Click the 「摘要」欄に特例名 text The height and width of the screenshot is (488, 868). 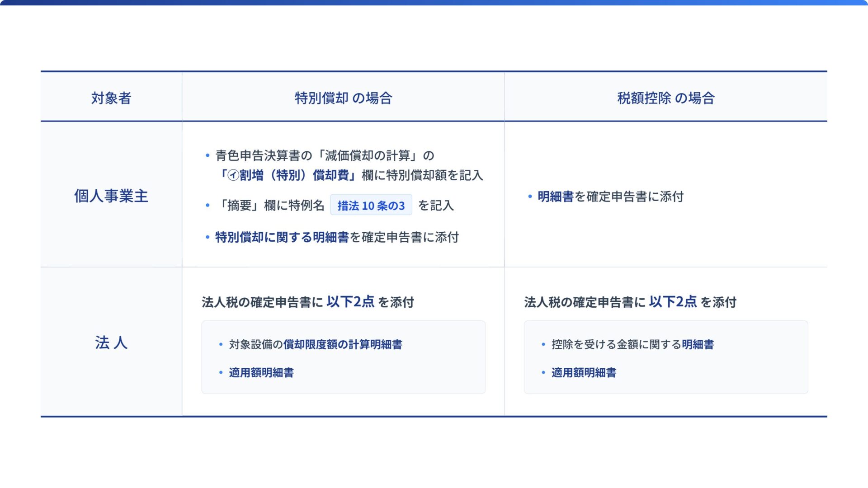coord(270,206)
